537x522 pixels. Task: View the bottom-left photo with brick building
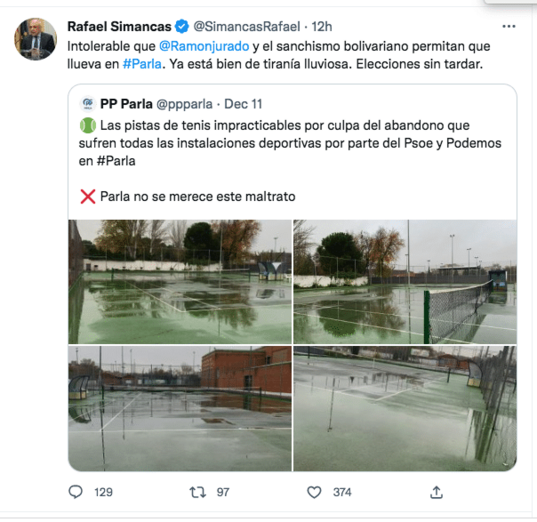[x=180, y=408]
